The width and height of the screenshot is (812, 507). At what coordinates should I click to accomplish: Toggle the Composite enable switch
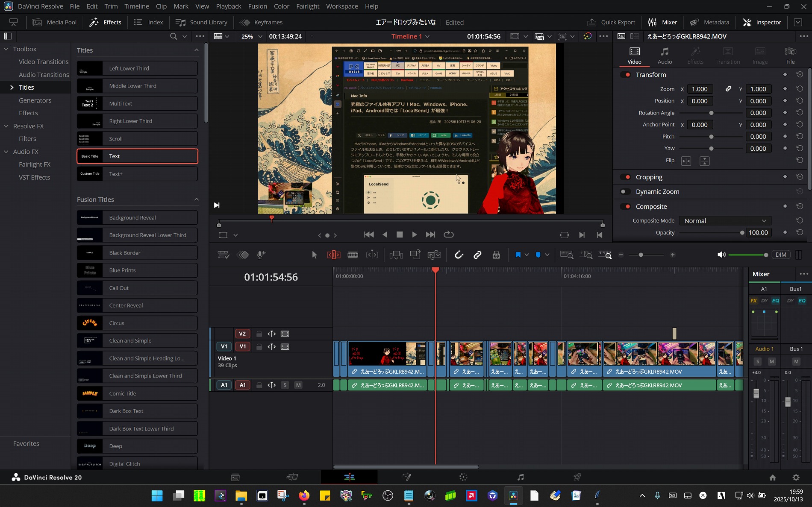(626, 207)
